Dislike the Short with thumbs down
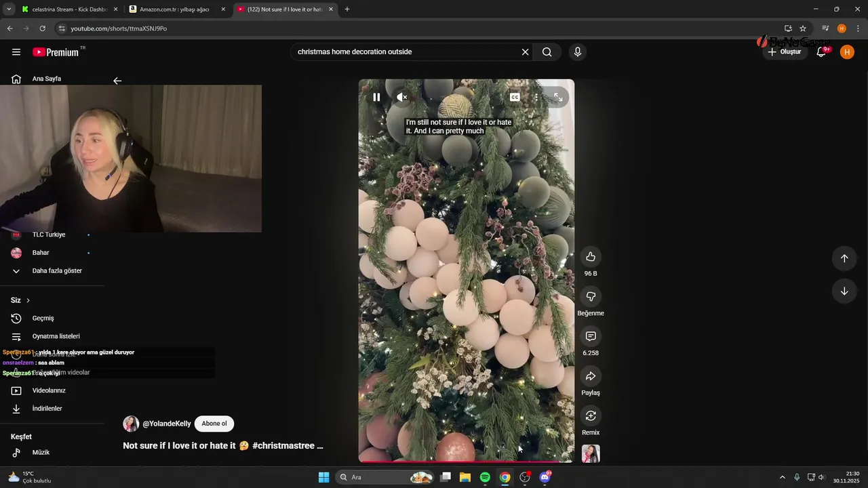868x488 pixels. [591, 296]
